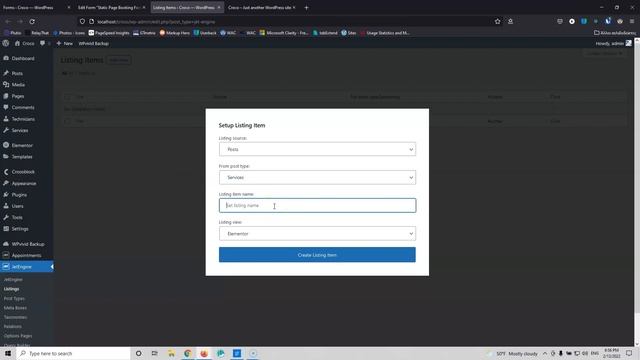Open Firefox from the taskbar
Screen dimensions: 640x360
click(204, 353)
